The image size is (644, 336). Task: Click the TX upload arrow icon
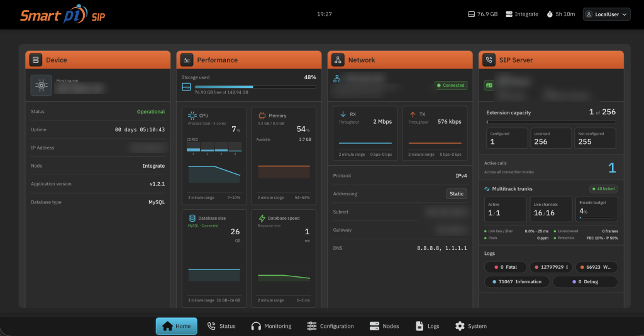[413, 114]
